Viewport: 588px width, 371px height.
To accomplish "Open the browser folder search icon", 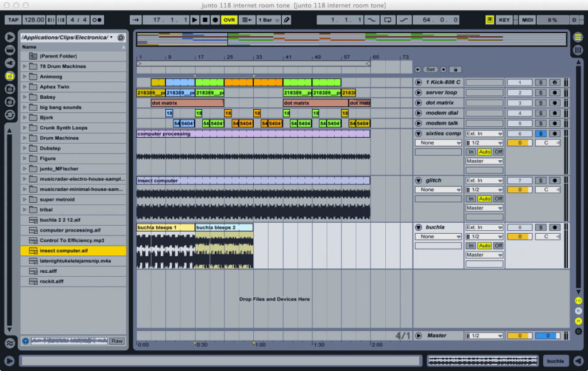I will click(121, 37).
